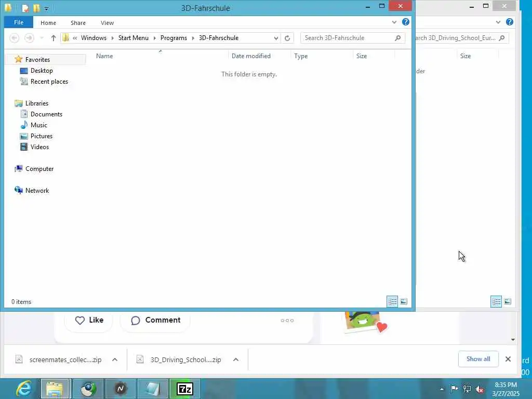The image size is (532, 399).
Task: Open Action Center flag icon
Action: pyautogui.click(x=454, y=389)
